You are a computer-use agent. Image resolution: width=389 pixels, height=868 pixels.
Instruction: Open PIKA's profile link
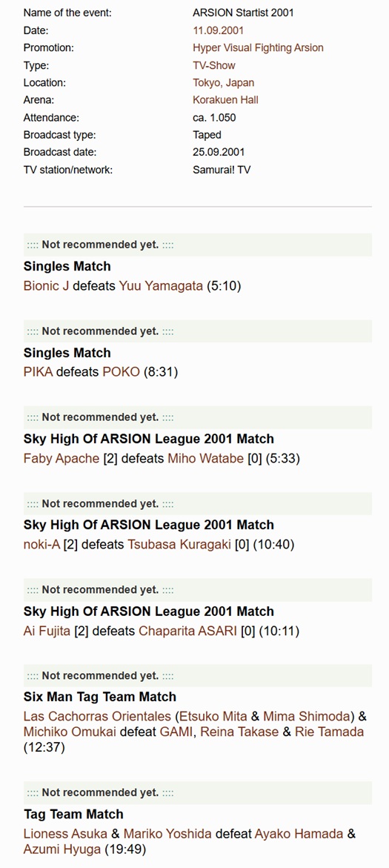(39, 372)
